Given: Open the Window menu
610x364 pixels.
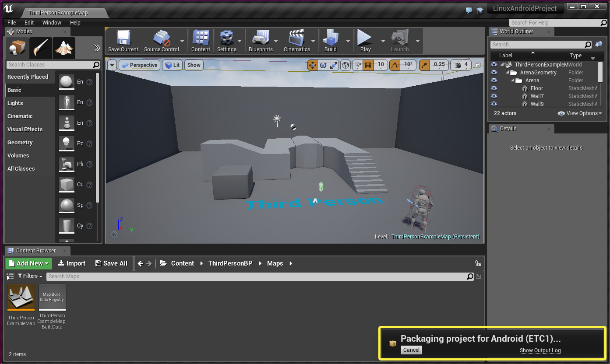Looking at the screenshot, I should coord(52,22).
